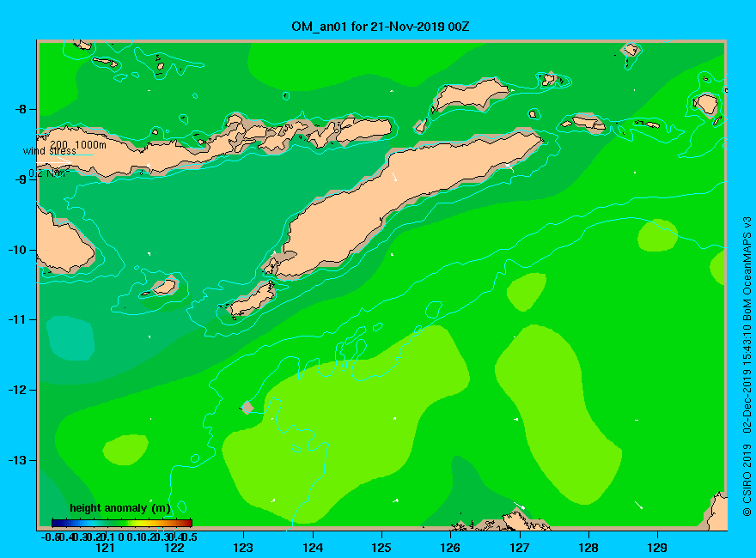Click the 'wind stress' legend label

pos(49,151)
